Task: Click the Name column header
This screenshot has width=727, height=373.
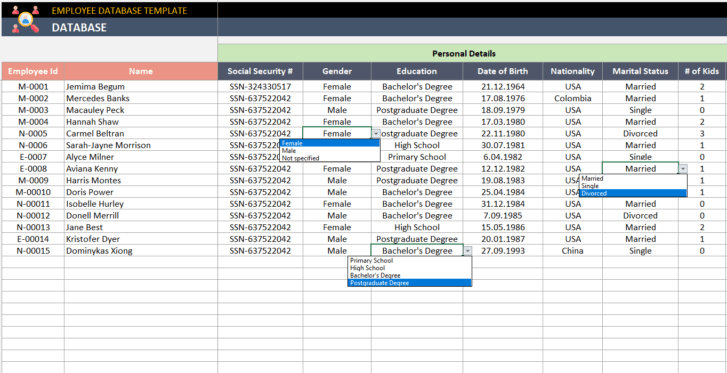Action: pyautogui.click(x=141, y=71)
